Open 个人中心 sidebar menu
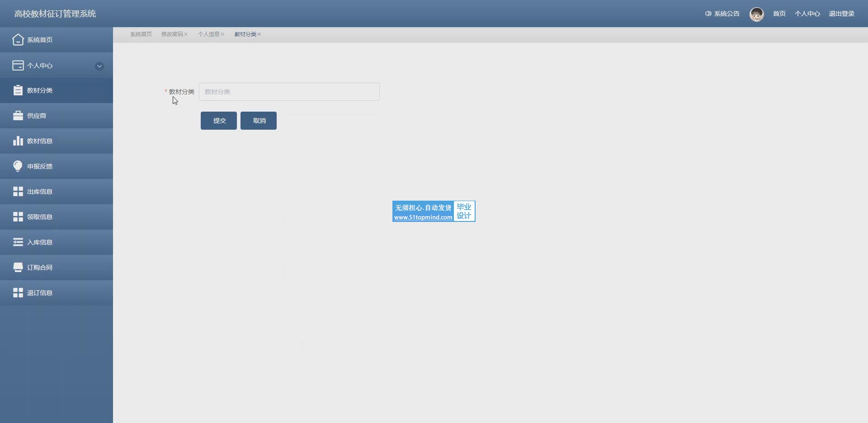The width and height of the screenshot is (868, 423). pos(57,66)
